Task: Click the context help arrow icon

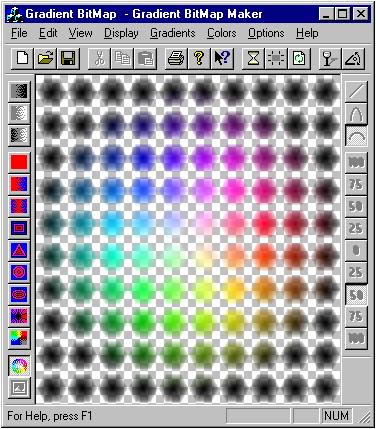Action: tap(222, 58)
